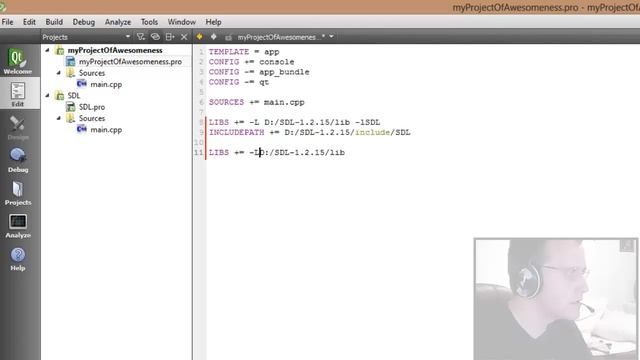Collapse the myProjectOfAwesomeness project node
Screen dimensions: 640x360
click(x=48, y=50)
